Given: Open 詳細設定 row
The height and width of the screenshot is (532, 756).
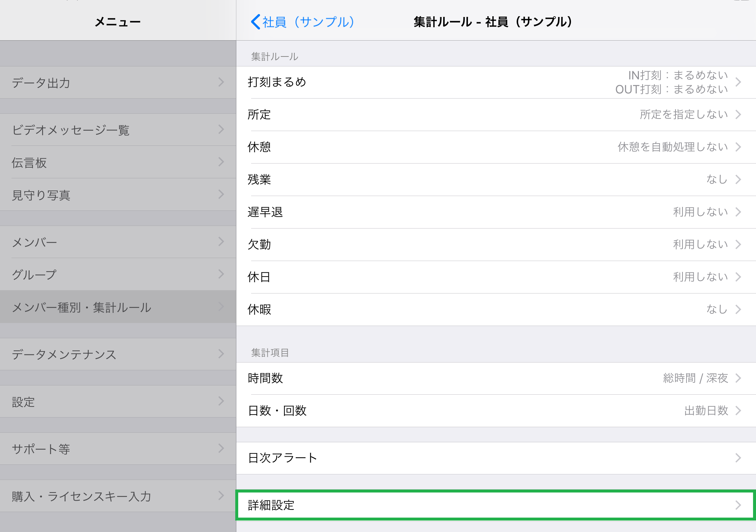Looking at the screenshot, I should click(x=496, y=505).
